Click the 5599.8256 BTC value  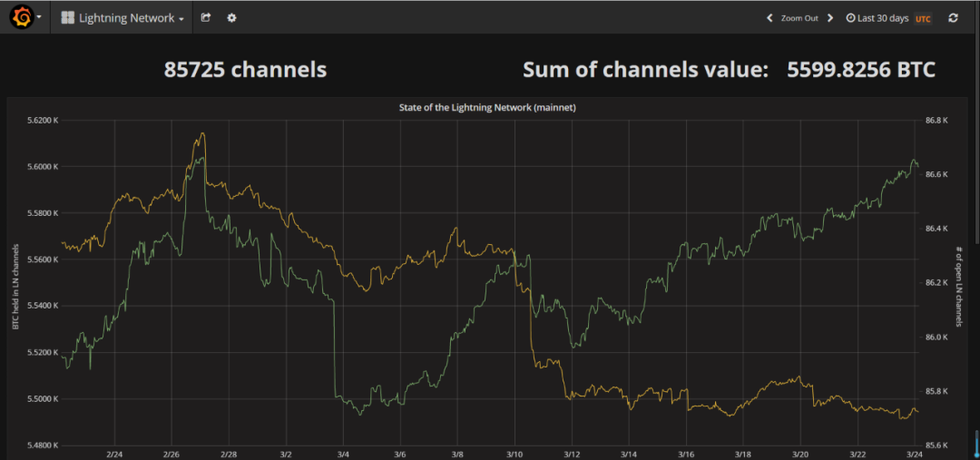coord(861,69)
